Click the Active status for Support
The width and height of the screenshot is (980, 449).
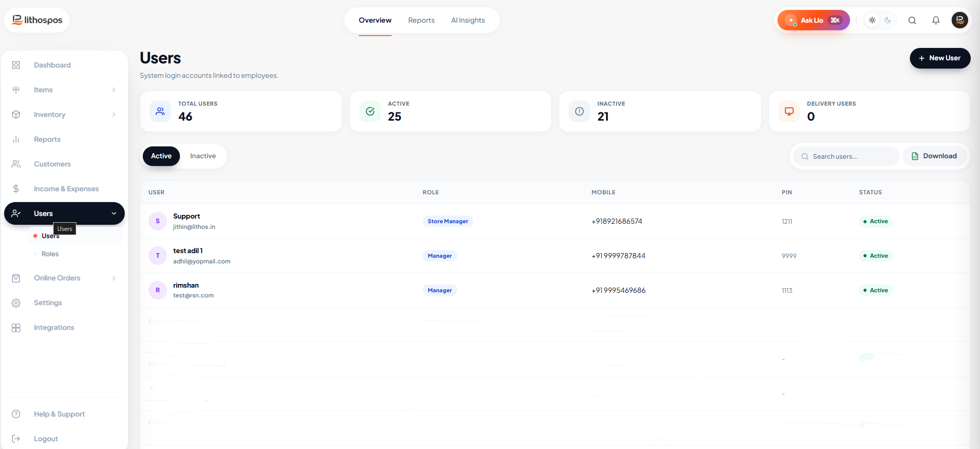876,221
